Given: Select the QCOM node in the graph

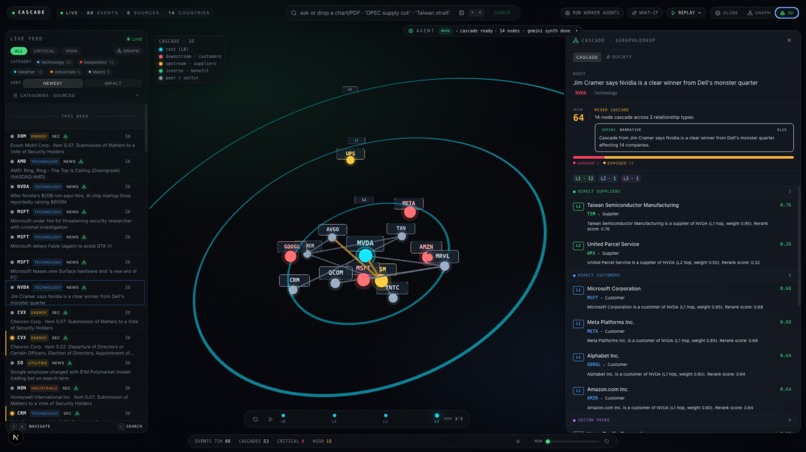Looking at the screenshot, I should pyautogui.click(x=335, y=283).
